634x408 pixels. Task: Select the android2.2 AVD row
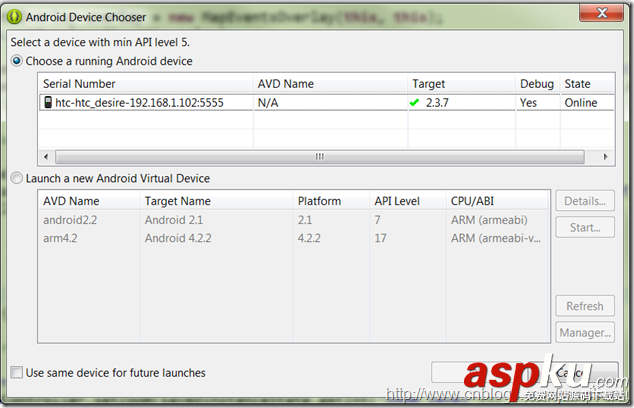tap(294, 220)
